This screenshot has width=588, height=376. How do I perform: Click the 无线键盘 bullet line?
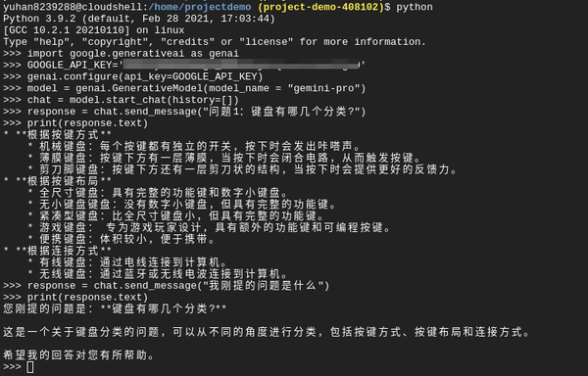pyautogui.click(x=158, y=274)
